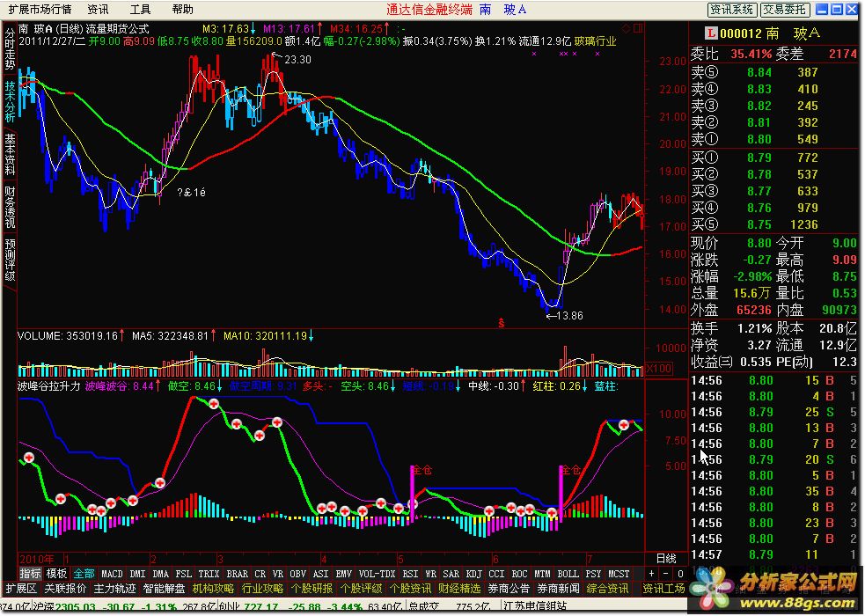Open the 券商新闻 tab
Image resolution: width=865 pixels, height=616 pixels.
558,589
